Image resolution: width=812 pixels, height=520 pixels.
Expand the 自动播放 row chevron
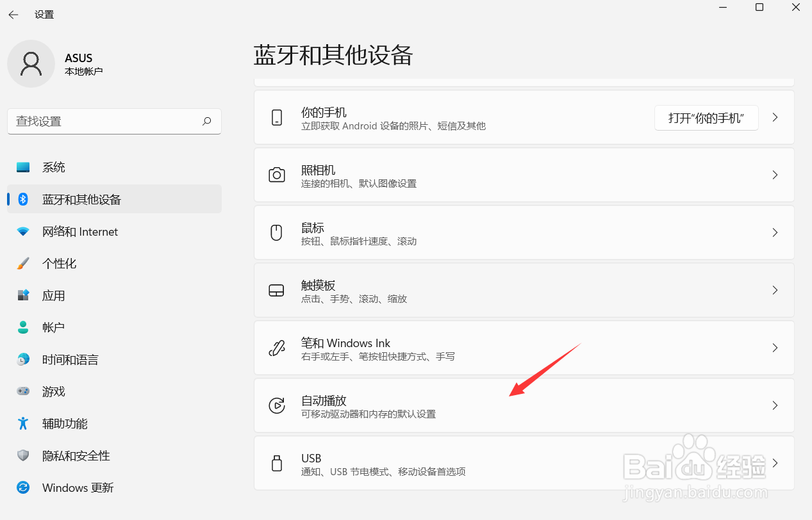(775, 405)
